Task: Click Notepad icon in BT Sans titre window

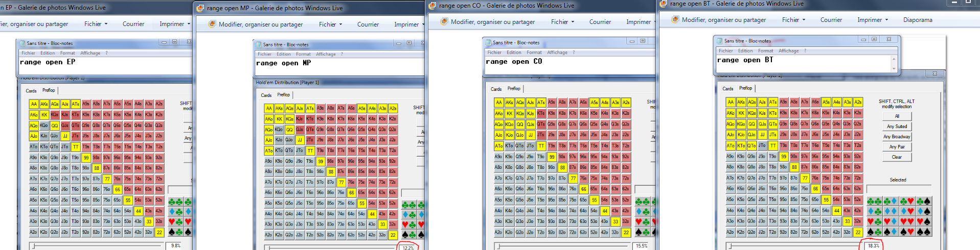Action: point(719,40)
